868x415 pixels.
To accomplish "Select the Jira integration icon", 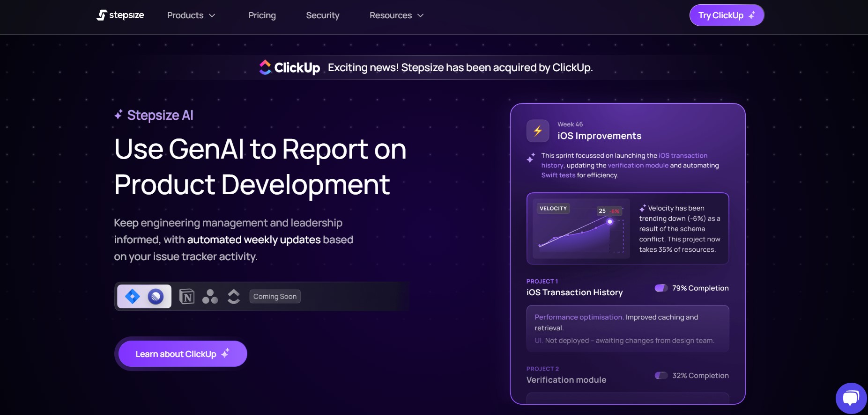I will 133,296.
